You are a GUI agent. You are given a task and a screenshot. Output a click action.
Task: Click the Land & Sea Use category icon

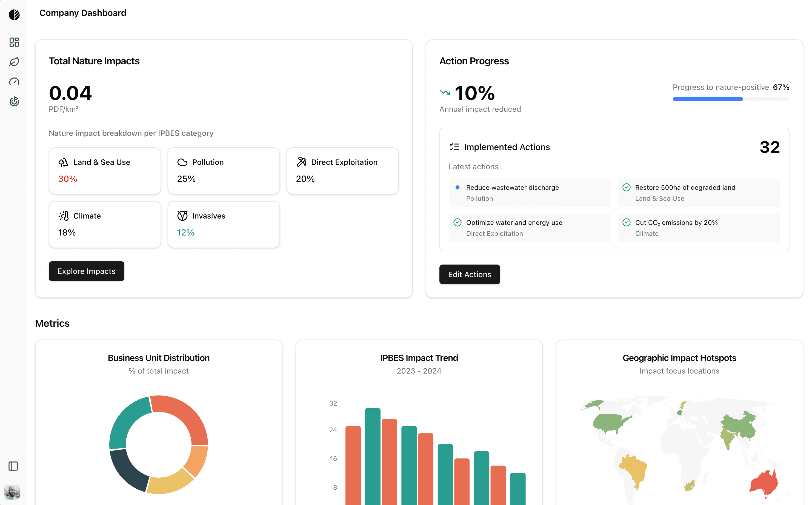click(64, 162)
